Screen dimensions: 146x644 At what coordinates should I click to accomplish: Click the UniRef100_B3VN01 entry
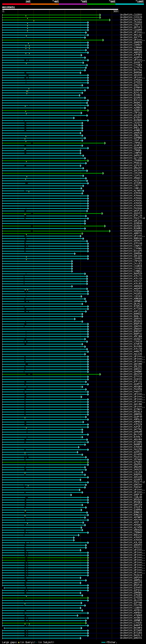pyautogui.click(x=131, y=95)
